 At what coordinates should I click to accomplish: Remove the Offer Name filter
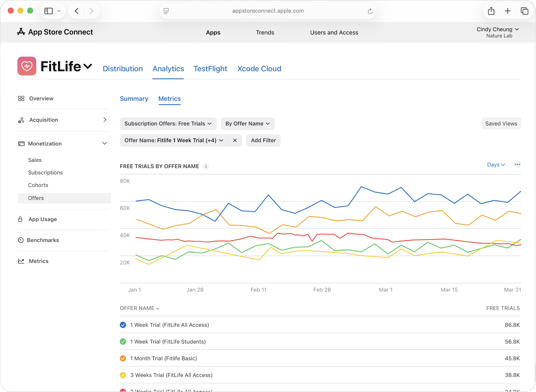pyautogui.click(x=235, y=140)
